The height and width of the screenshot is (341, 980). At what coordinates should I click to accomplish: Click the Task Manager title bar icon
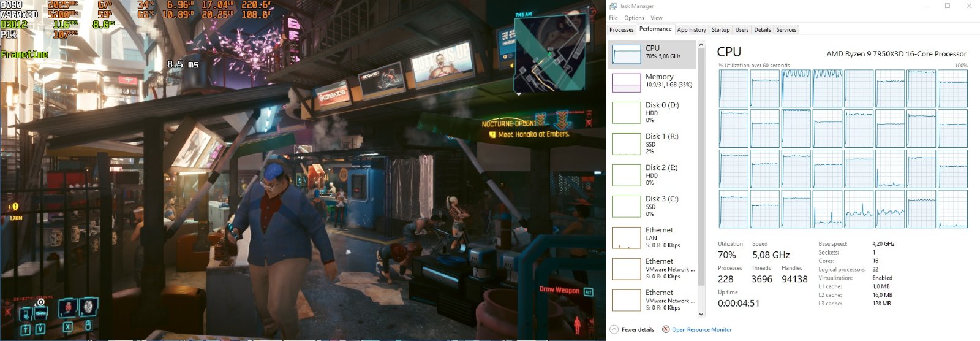point(613,6)
